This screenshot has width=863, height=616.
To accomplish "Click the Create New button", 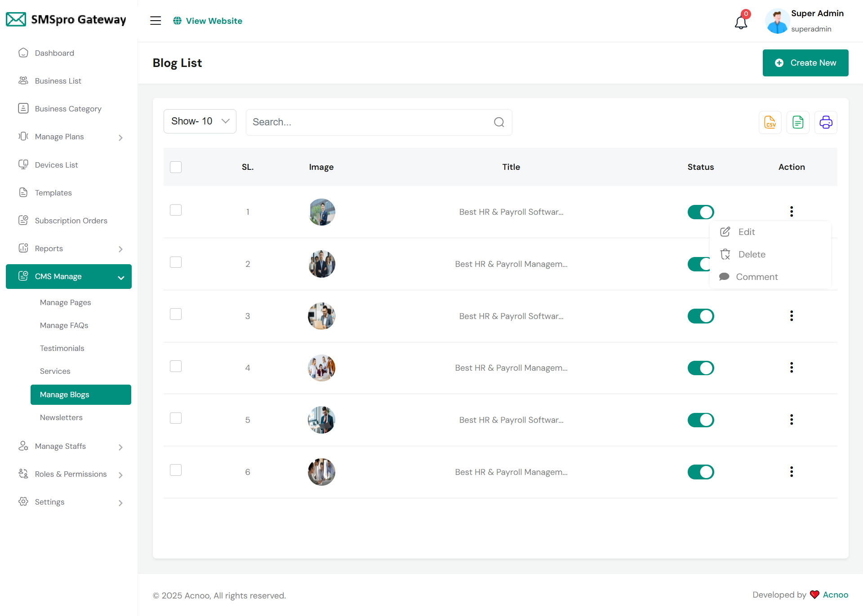I will (x=805, y=63).
